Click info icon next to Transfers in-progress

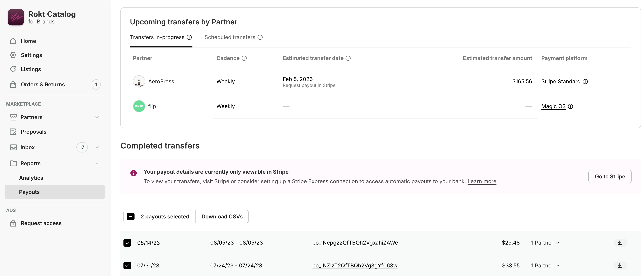tap(189, 37)
